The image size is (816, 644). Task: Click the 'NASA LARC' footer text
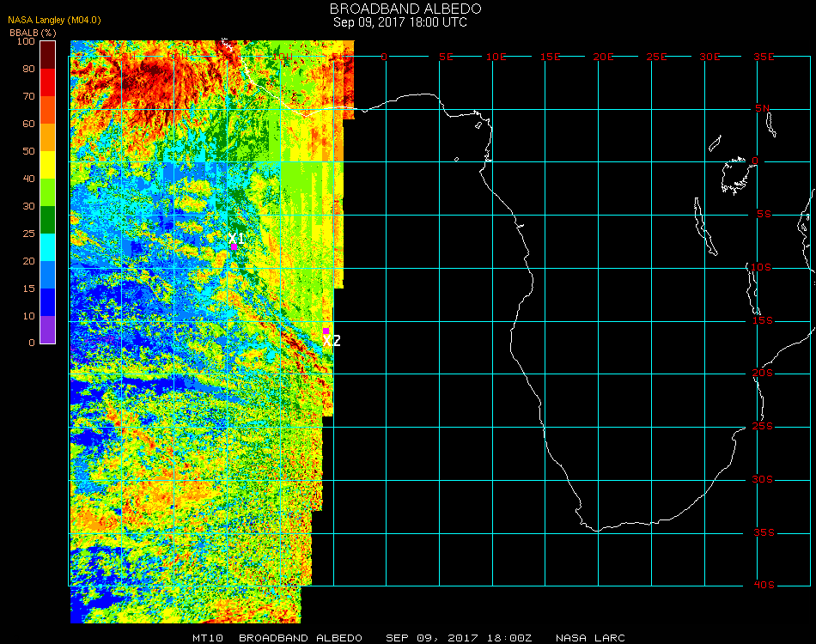(590, 638)
